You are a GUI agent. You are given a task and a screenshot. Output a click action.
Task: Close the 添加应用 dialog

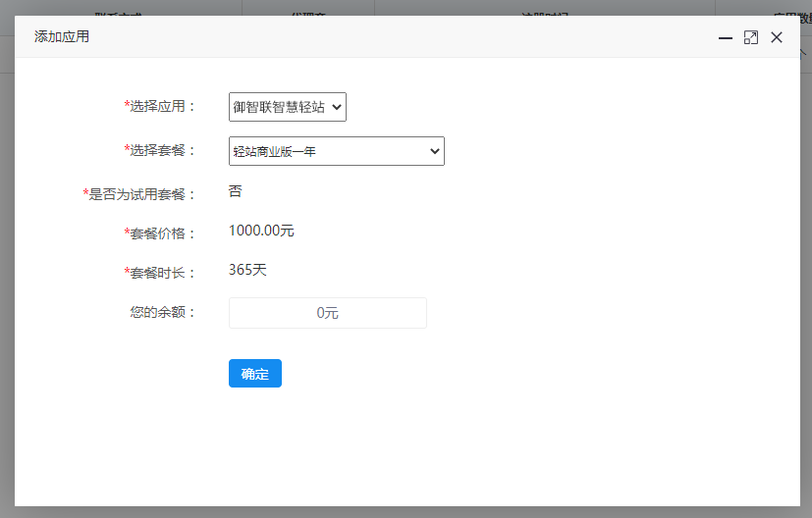777,37
